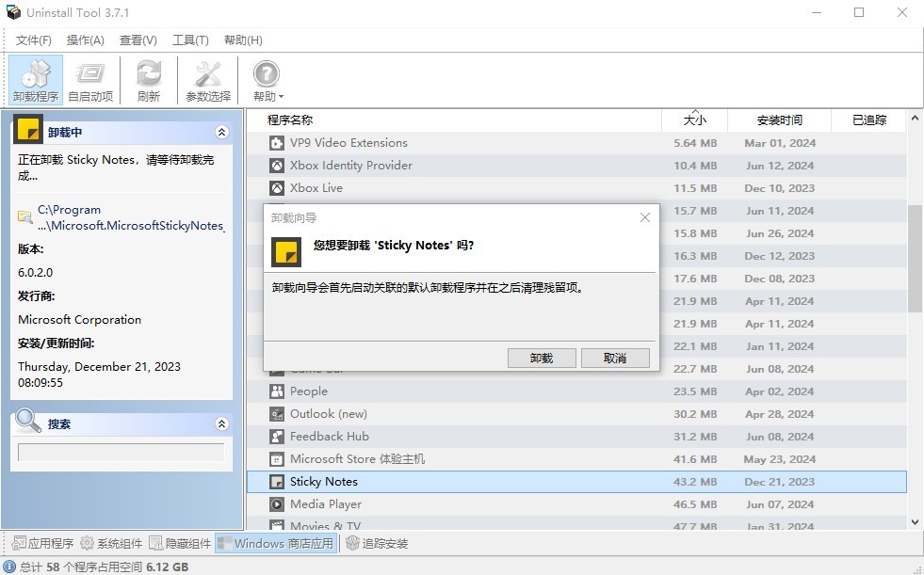Click version value 6.0.2.0
Screen dimensions: 924x575
[x=36, y=273]
